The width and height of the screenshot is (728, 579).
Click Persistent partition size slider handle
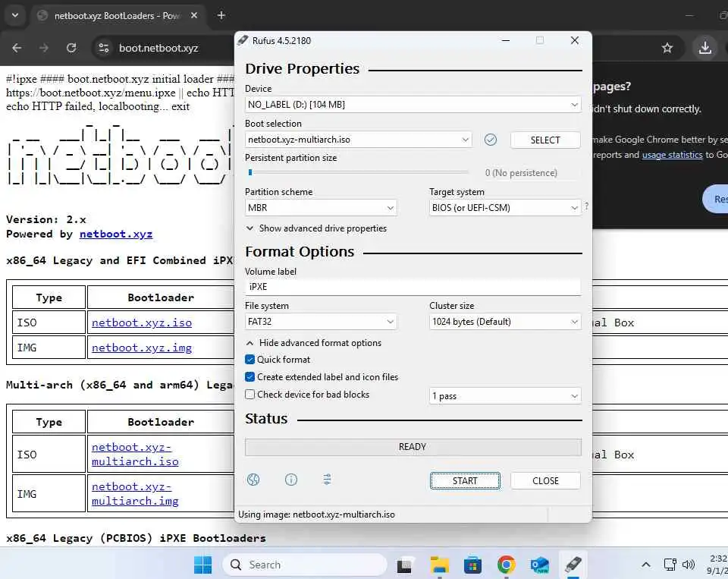click(250, 172)
